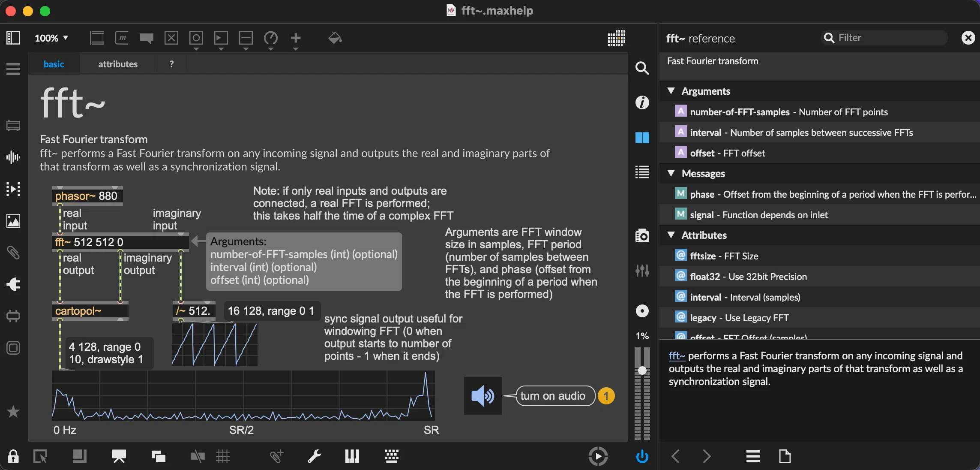Image resolution: width=980 pixels, height=470 pixels.
Task: Click the paint bucket format icon
Action: point(335,38)
